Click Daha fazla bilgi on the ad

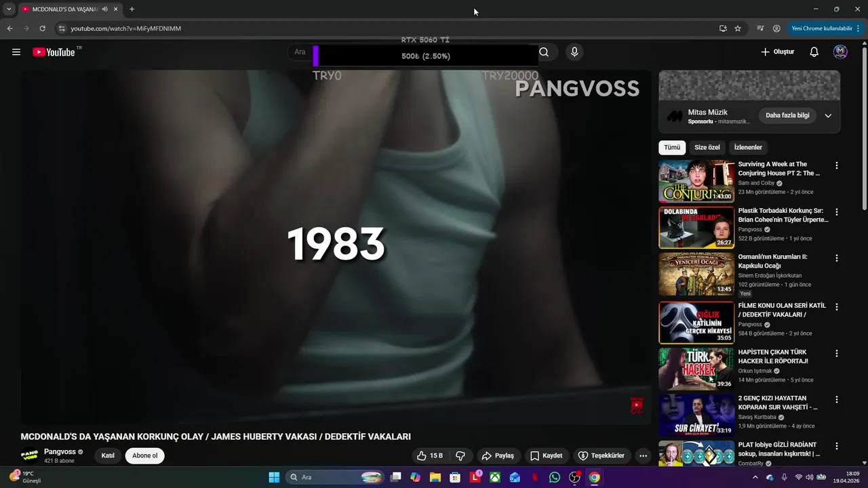(x=787, y=115)
